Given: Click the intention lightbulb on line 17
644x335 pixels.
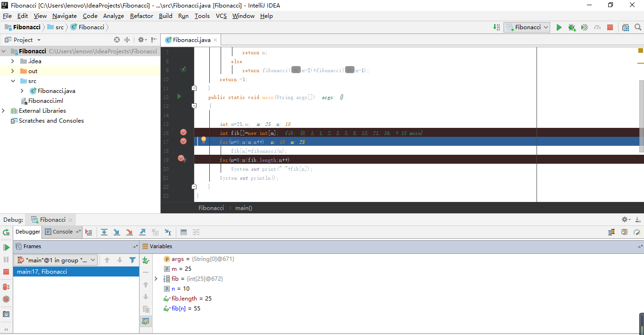Looking at the screenshot, I should (x=204, y=140).
